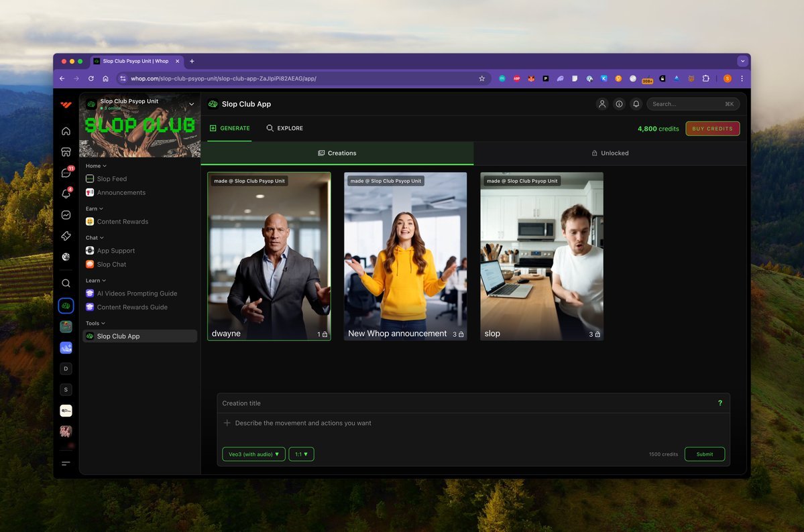The height and width of the screenshot is (532, 804).
Task: Select the Creations tab
Action: point(337,153)
